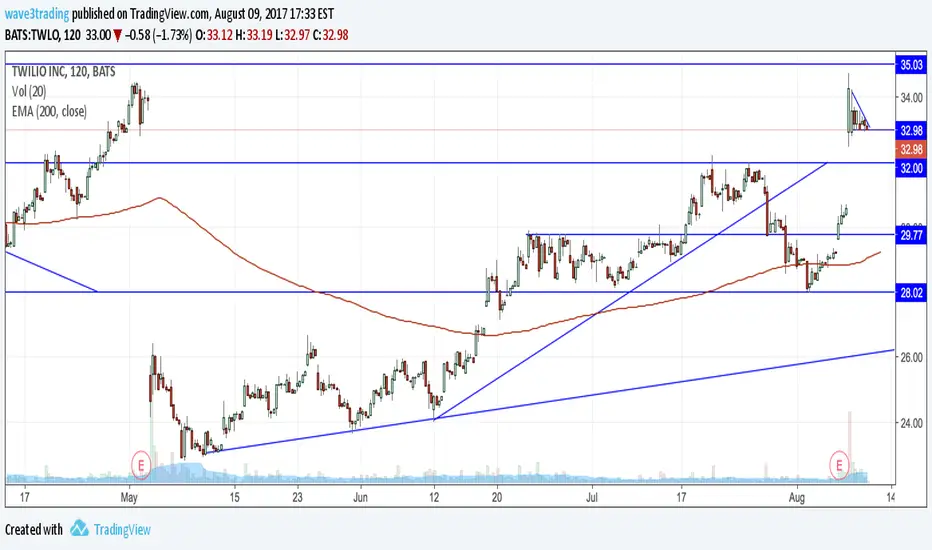
Task: Click the 34.00 axis value
Action: point(911,98)
